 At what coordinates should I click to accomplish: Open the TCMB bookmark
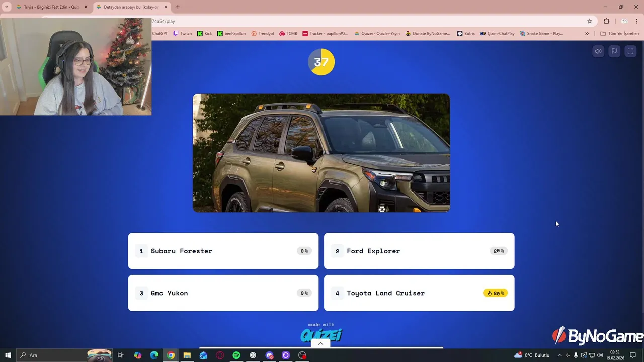tap(288, 34)
